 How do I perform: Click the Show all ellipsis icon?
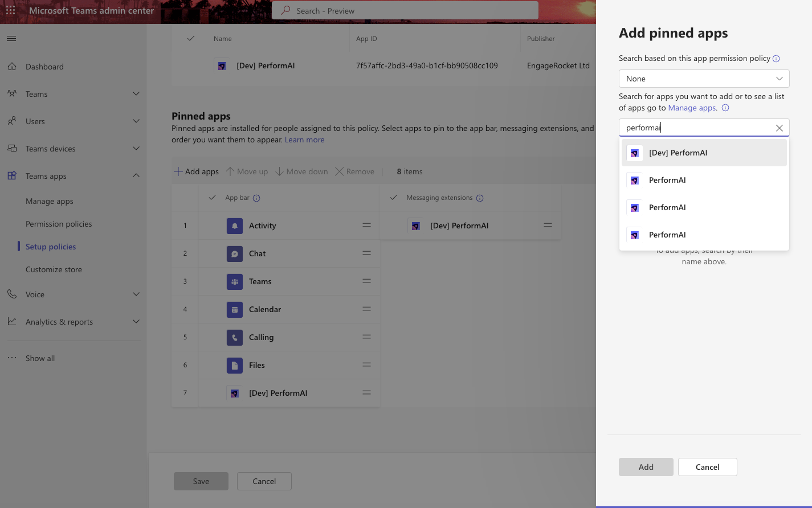pos(12,358)
